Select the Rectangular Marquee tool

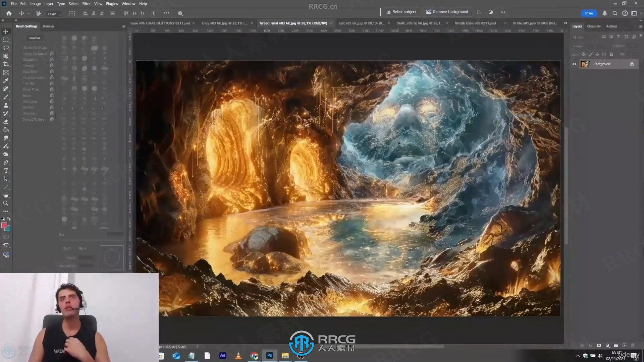6,40
